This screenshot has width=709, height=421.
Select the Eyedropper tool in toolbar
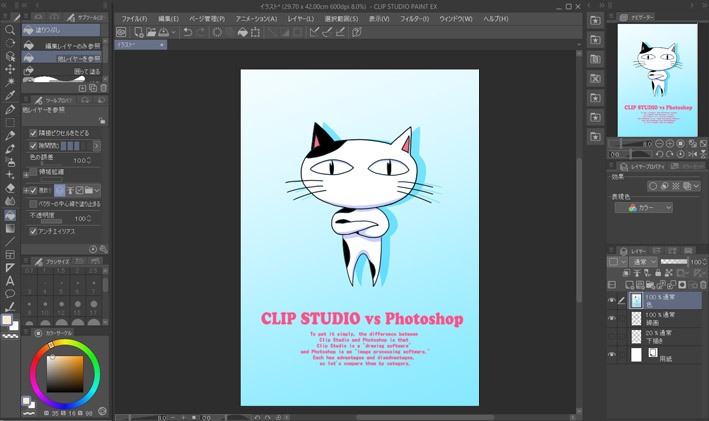click(x=10, y=96)
